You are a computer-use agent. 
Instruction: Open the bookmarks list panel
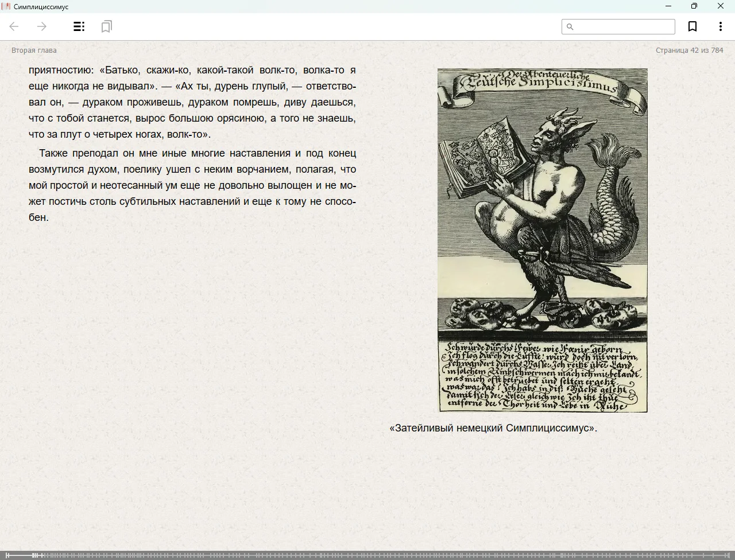pos(106,26)
